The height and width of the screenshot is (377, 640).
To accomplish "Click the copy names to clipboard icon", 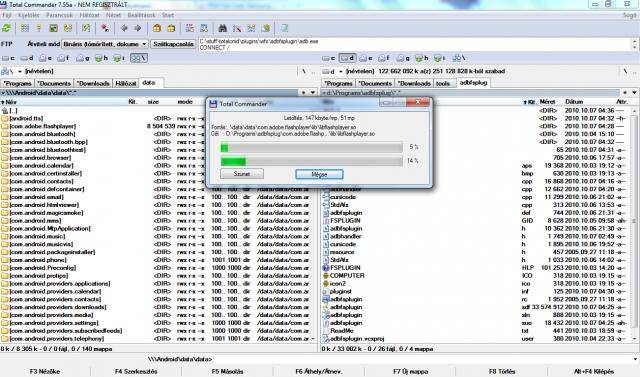I will (266, 28).
